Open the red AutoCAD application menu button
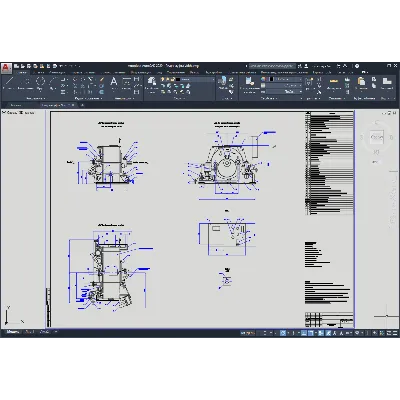The width and height of the screenshot is (400, 400). click(x=6, y=68)
